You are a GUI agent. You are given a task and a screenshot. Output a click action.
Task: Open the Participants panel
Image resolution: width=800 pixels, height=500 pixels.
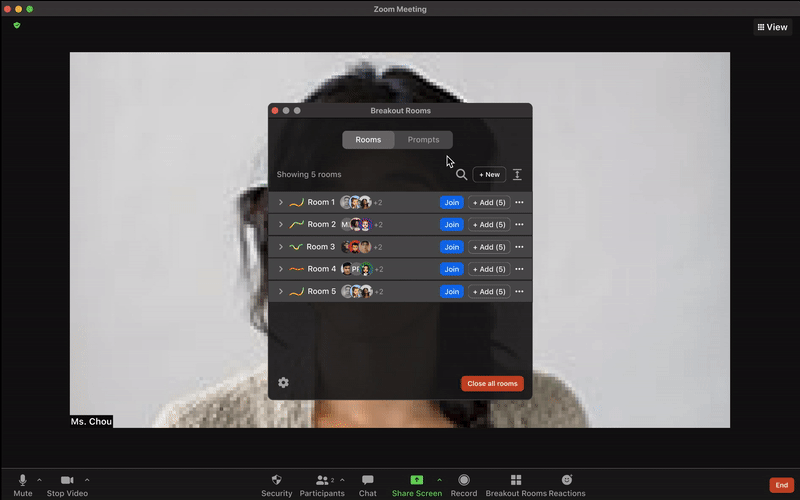click(322, 485)
